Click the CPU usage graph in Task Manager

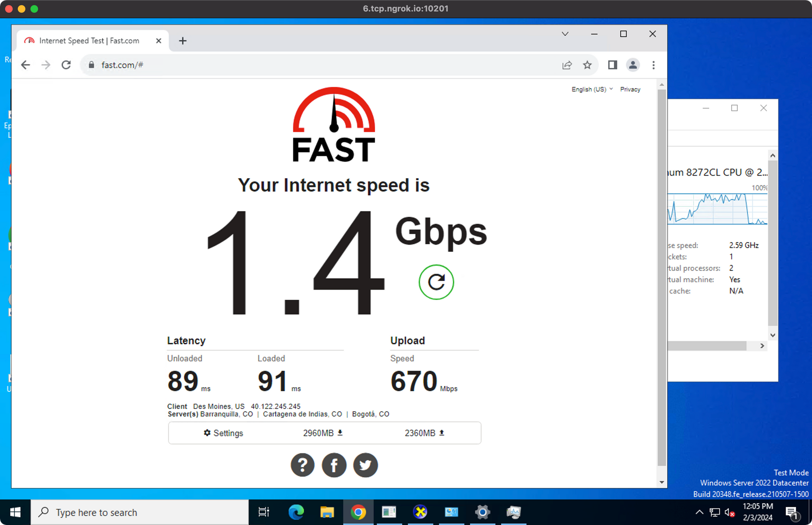[x=717, y=209]
